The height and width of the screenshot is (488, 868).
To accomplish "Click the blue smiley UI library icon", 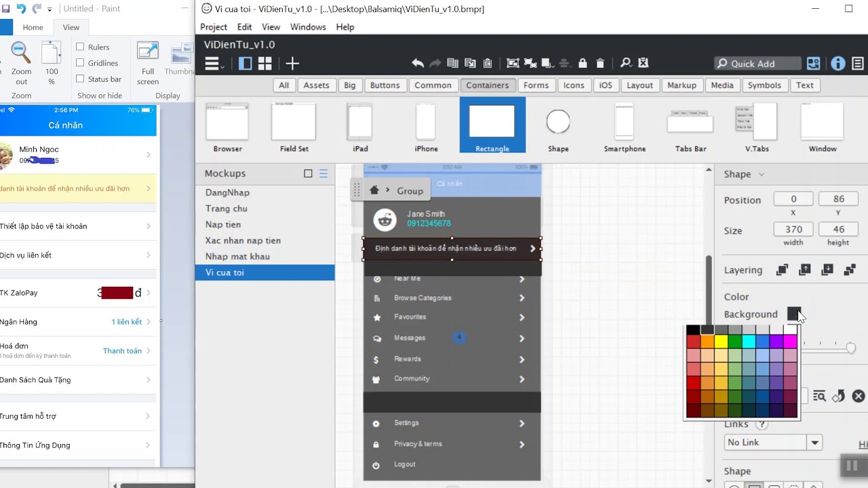I will (813, 64).
